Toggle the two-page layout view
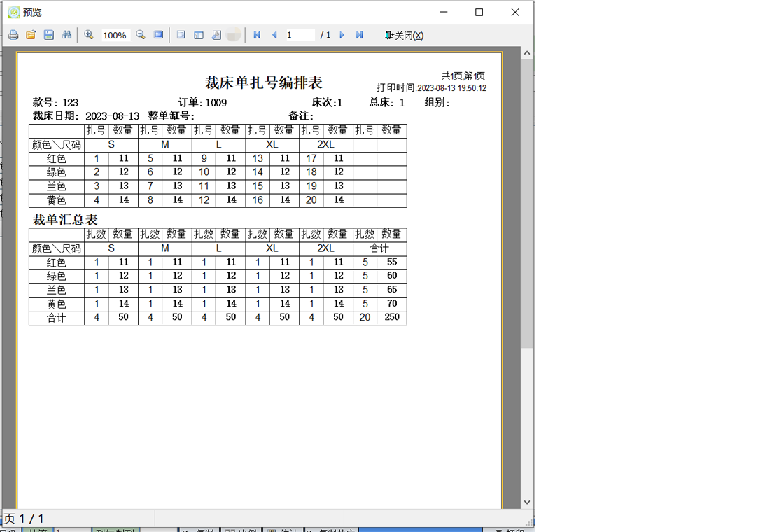This screenshot has height=532, width=784. coord(199,34)
